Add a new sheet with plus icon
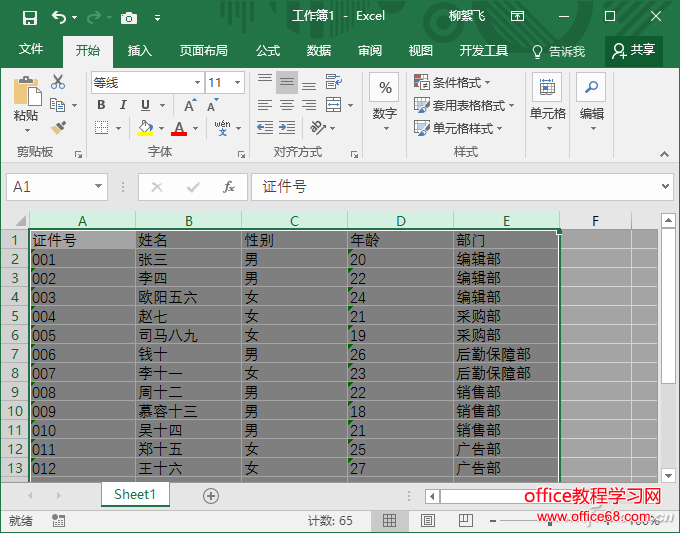Image resolution: width=680 pixels, height=533 pixels. 210,495
